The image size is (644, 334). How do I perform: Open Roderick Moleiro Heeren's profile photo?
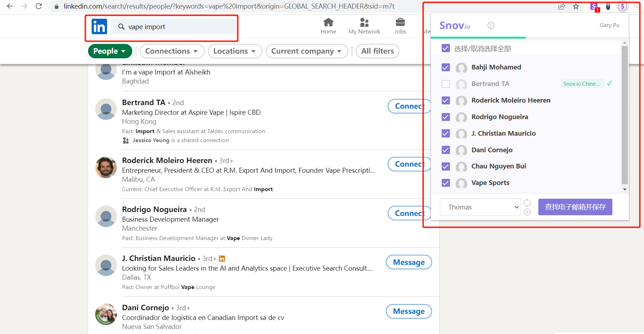106,167
